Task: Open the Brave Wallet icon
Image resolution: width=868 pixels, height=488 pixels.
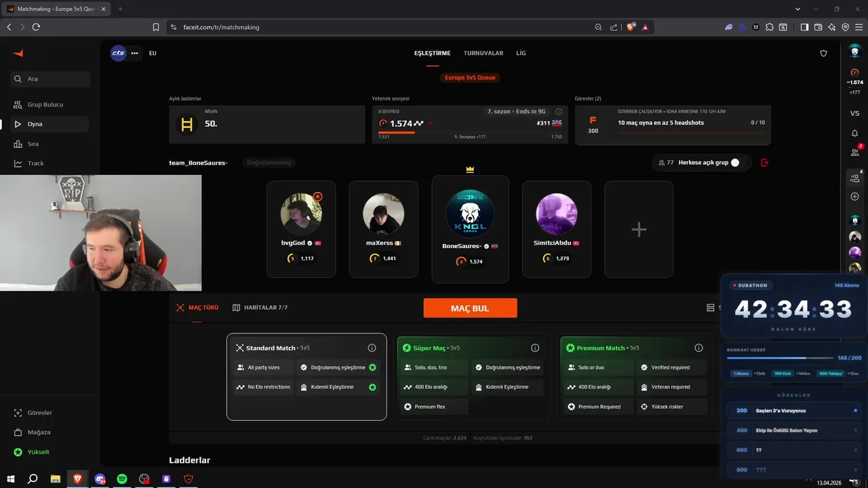Action: [x=818, y=27]
